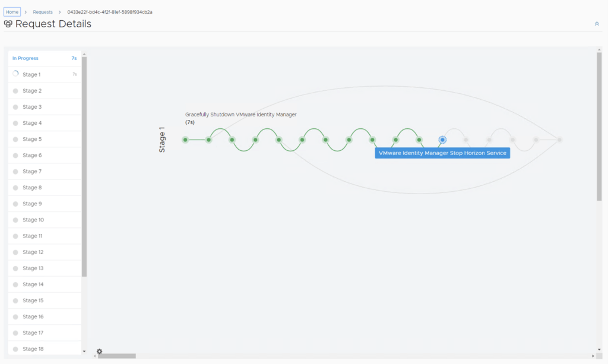
Task: Collapse the header with the double chevron
Action: 597,24
